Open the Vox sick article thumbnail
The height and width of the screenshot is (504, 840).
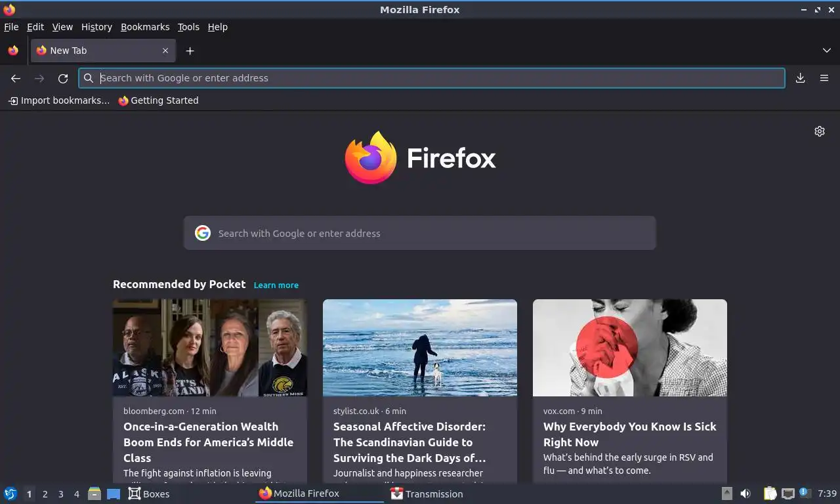pyautogui.click(x=630, y=348)
